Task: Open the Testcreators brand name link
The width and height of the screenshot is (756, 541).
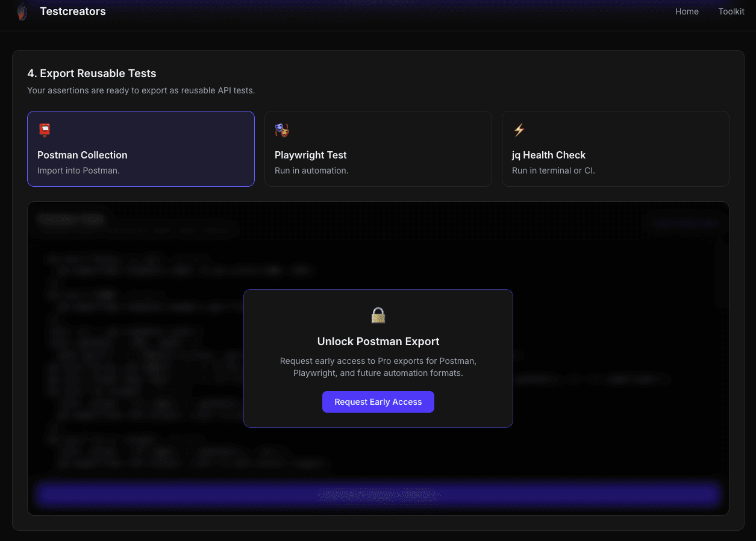Action: coord(73,11)
